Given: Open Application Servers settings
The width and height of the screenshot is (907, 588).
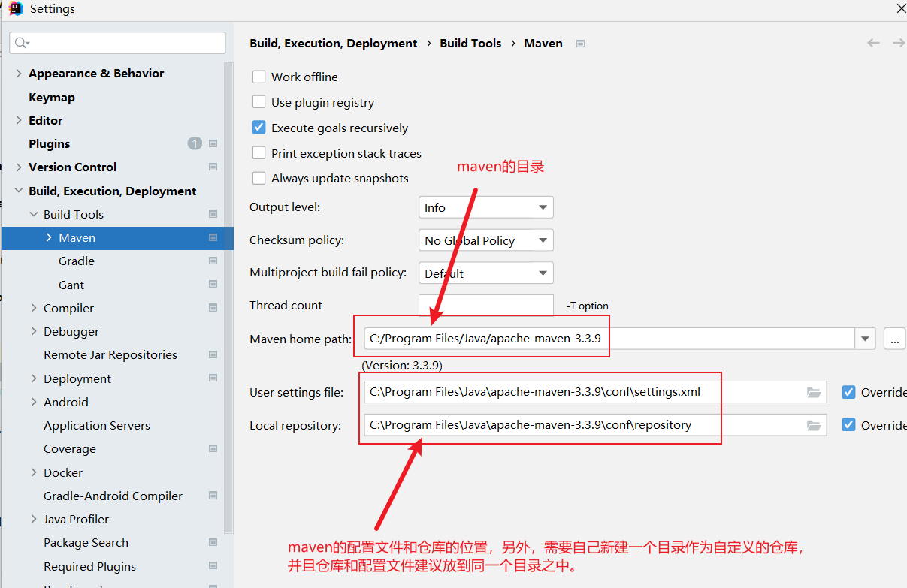Looking at the screenshot, I should tap(97, 425).
